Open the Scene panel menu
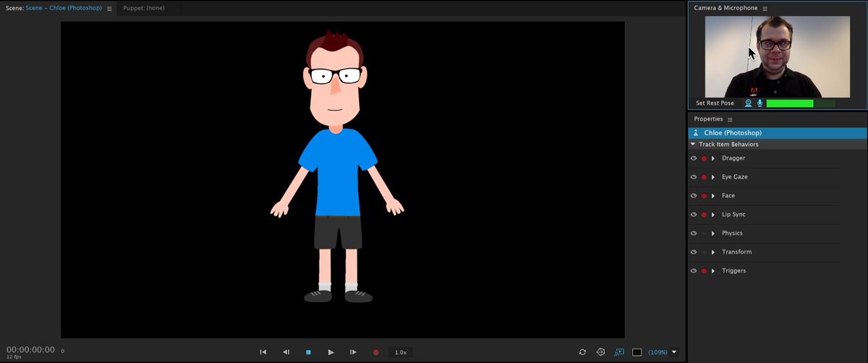Image resolution: width=868 pixels, height=363 pixels. pyautogui.click(x=109, y=9)
